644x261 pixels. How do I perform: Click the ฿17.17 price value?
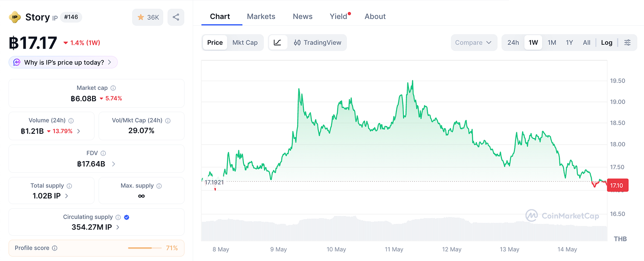pos(33,43)
